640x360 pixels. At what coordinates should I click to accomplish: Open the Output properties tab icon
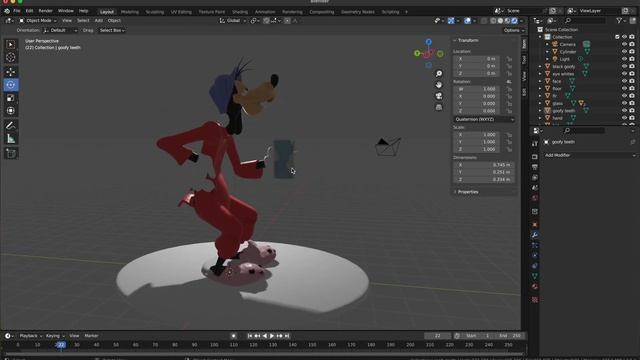535,167
